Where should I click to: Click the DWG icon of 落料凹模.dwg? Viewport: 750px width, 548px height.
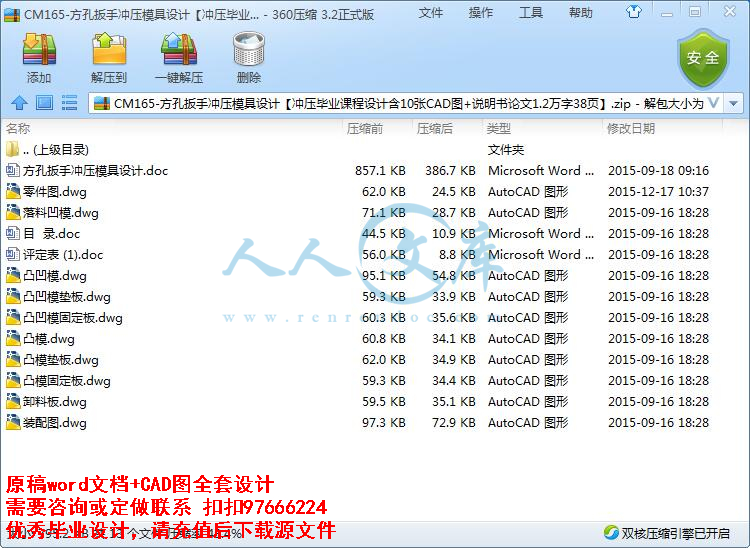[13, 212]
